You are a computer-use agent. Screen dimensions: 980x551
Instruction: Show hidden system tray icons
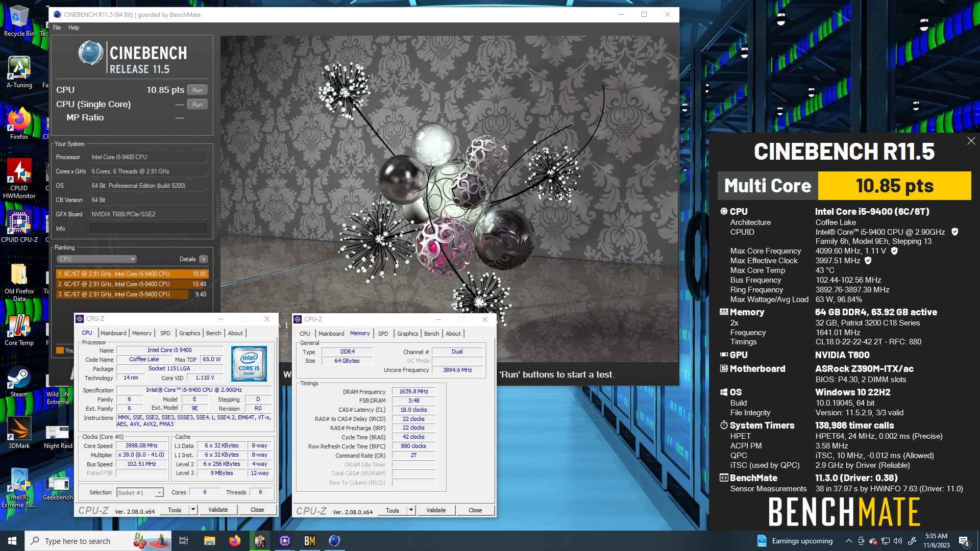pyautogui.click(x=848, y=541)
